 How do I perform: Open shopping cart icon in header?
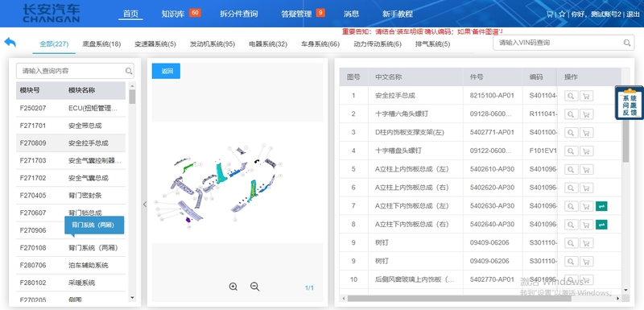pos(550,14)
